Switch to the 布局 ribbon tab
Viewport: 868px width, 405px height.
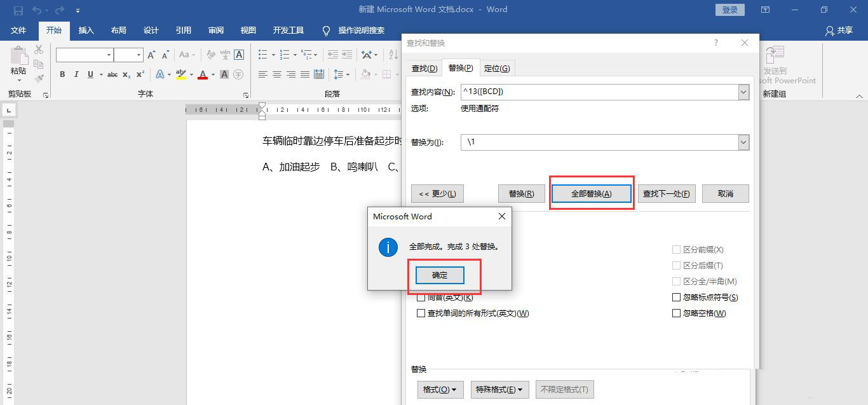pyautogui.click(x=118, y=31)
